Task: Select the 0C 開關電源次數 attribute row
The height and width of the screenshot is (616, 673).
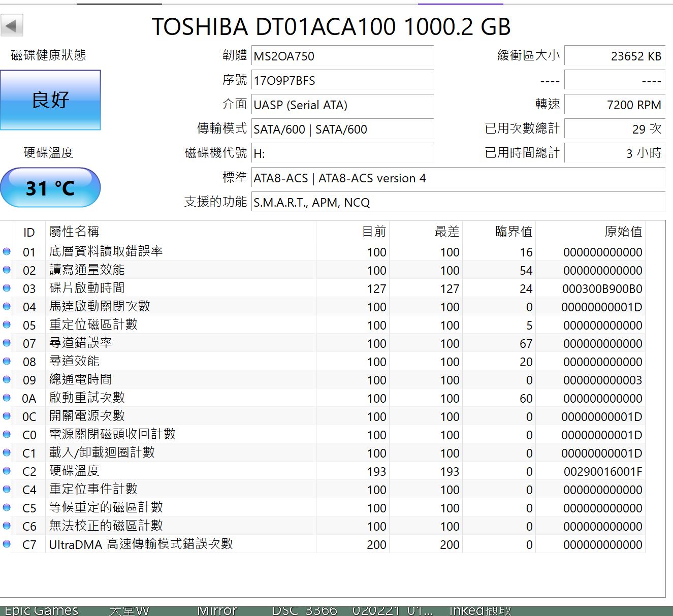Action: coord(203,416)
